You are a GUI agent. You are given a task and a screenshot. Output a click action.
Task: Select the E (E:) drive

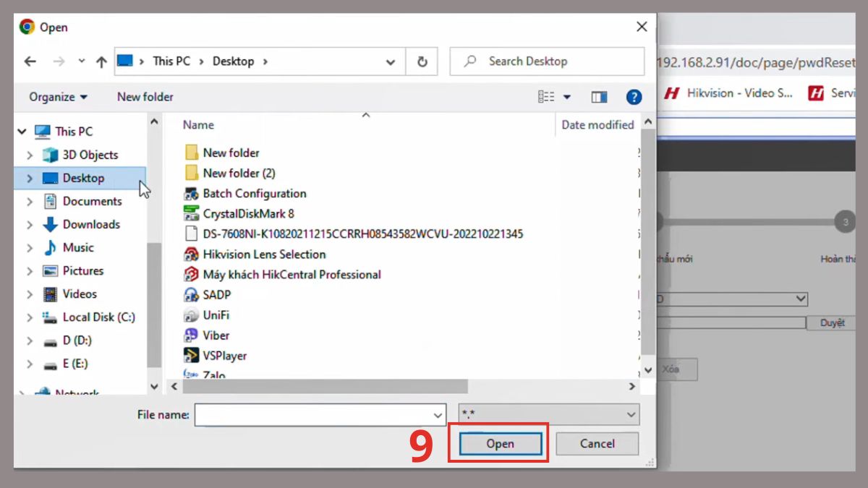[x=75, y=363]
